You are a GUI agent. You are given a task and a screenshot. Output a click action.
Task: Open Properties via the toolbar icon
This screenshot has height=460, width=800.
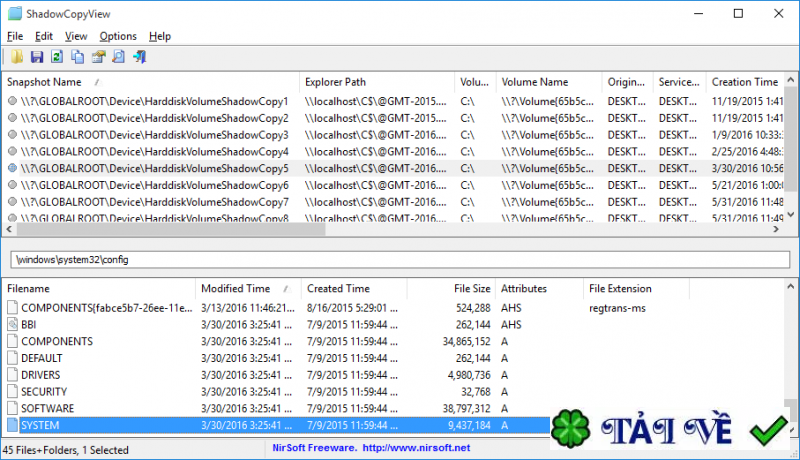click(98, 57)
